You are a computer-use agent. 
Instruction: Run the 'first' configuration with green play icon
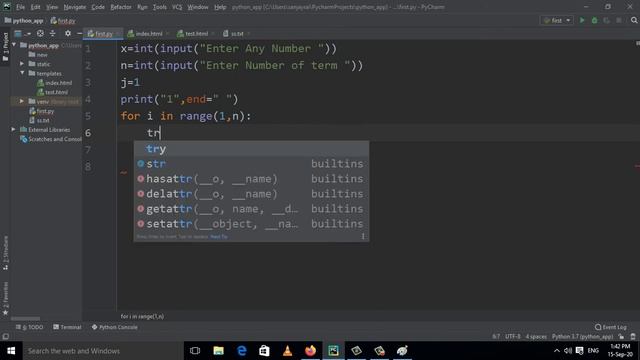coord(582,20)
